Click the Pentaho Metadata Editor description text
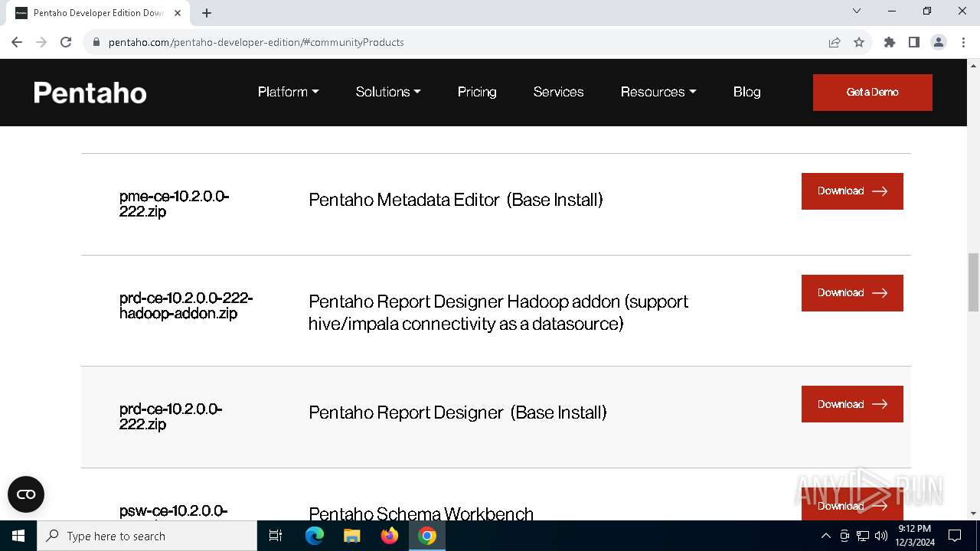Image resolution: width=980 pixels, height=551 pixels. [x=456, y=200]
